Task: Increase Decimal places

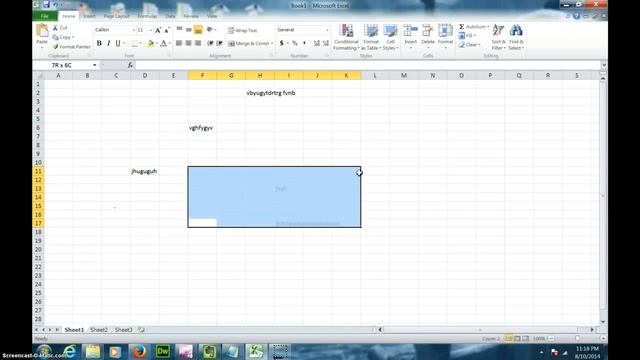Action: coord(317,43)
